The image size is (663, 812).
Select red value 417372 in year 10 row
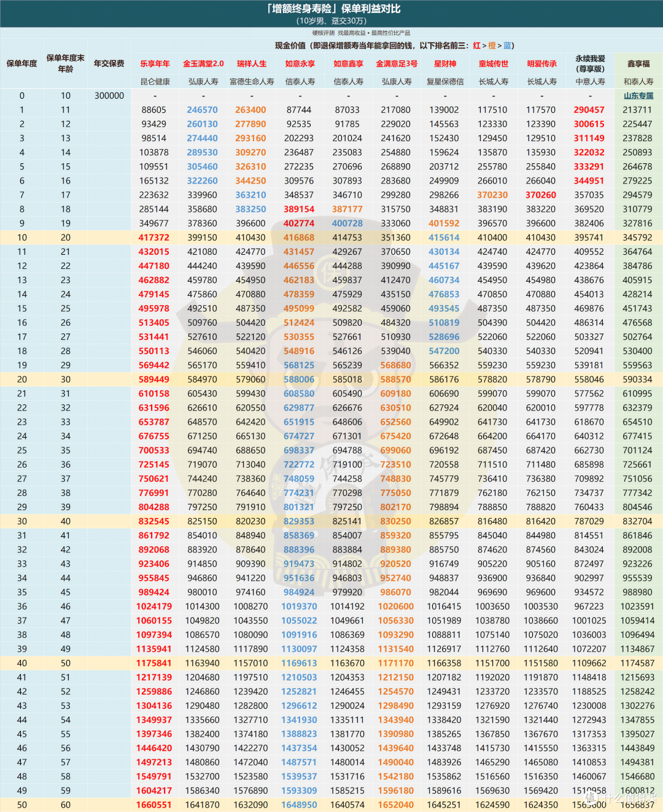(x=154, y=238)
